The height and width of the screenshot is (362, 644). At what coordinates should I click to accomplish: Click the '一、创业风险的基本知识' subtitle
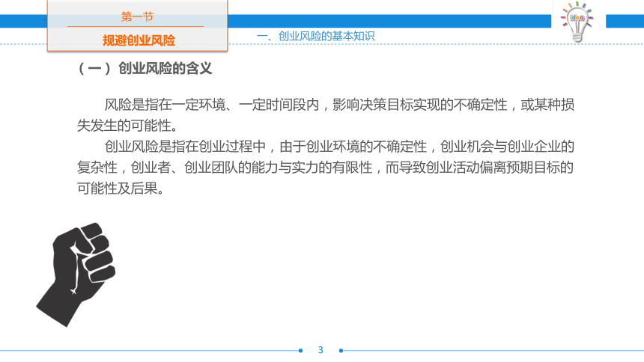point(315,36)
